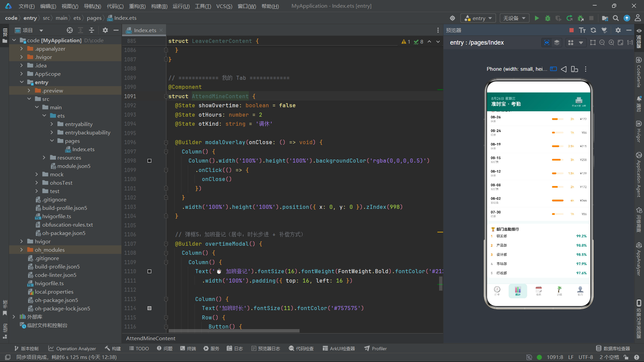Reset preview zoom to 1:1
Image resolution: width=644 pixels, height=362 pixels.
630,43
